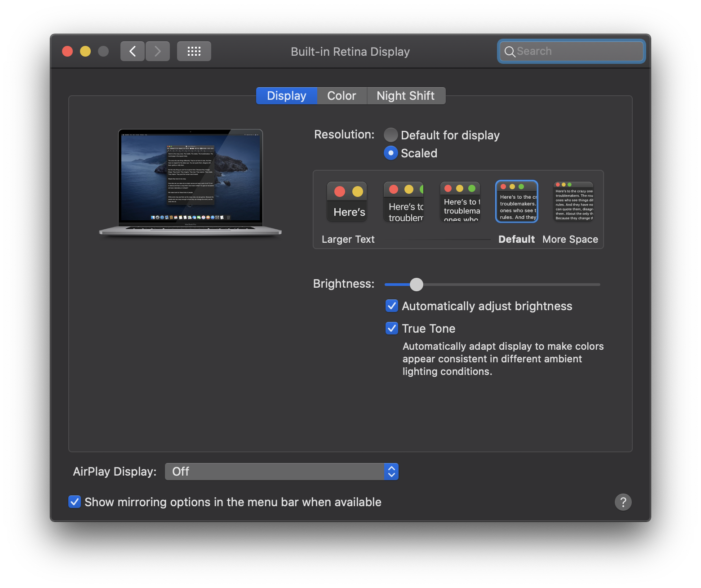
Task: Close the window with the red button
Action: tap(67, 51)
